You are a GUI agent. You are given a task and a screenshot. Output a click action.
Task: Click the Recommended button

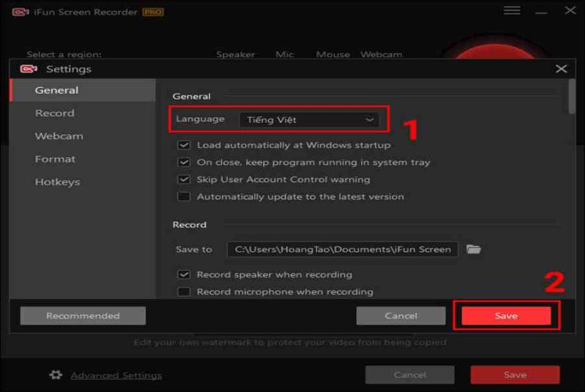tap(83, 316)
